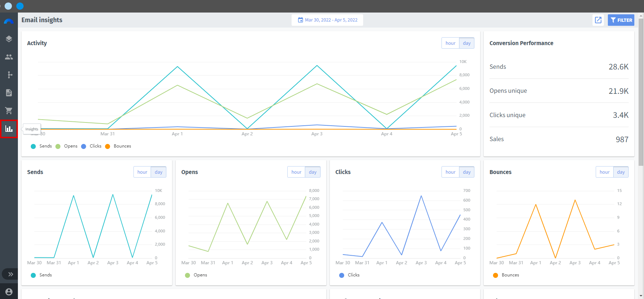Click the scrollbar up arrow
644x299 pixels.
(x=641, y=15)
